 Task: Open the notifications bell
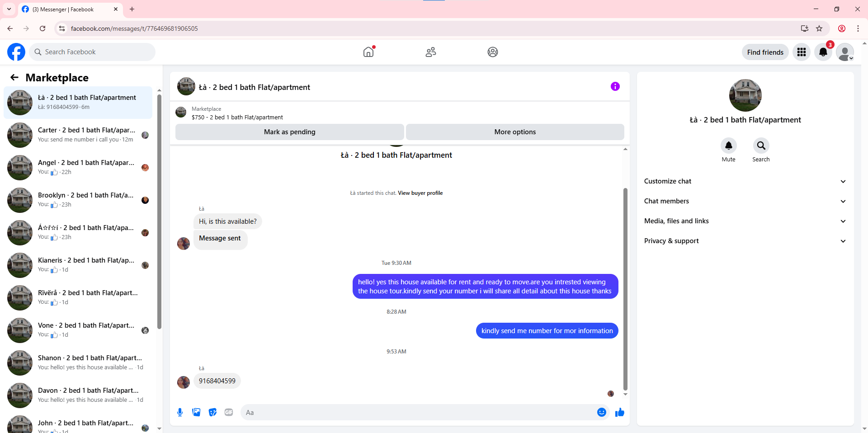click(823, 52)
